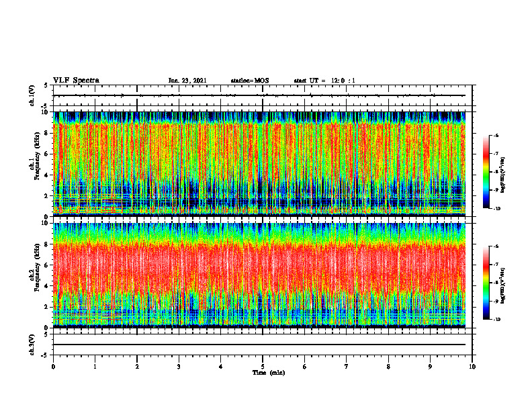Click the upper color bar "log(PSD)(V²/Hz)" label
532x411 pixels.
[x=503, y=175]
